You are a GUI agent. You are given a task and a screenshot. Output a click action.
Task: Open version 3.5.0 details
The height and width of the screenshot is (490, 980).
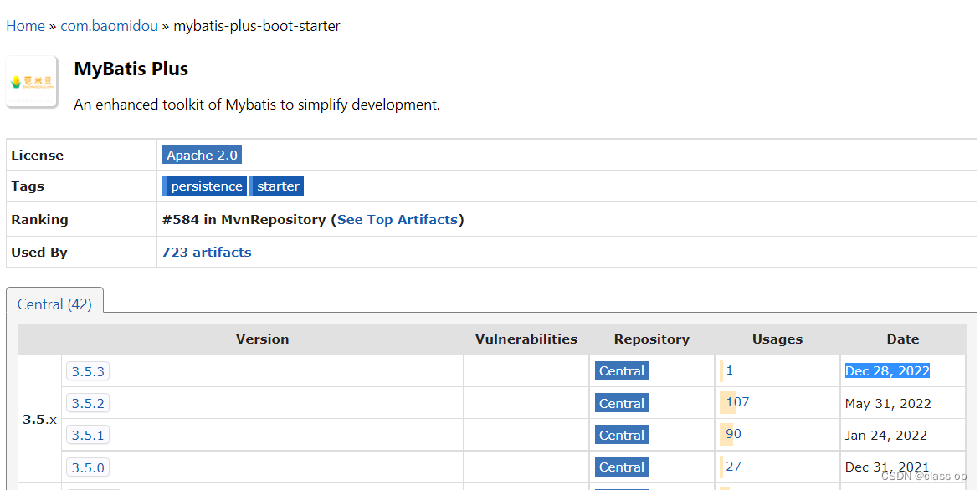tap(88, 467)
